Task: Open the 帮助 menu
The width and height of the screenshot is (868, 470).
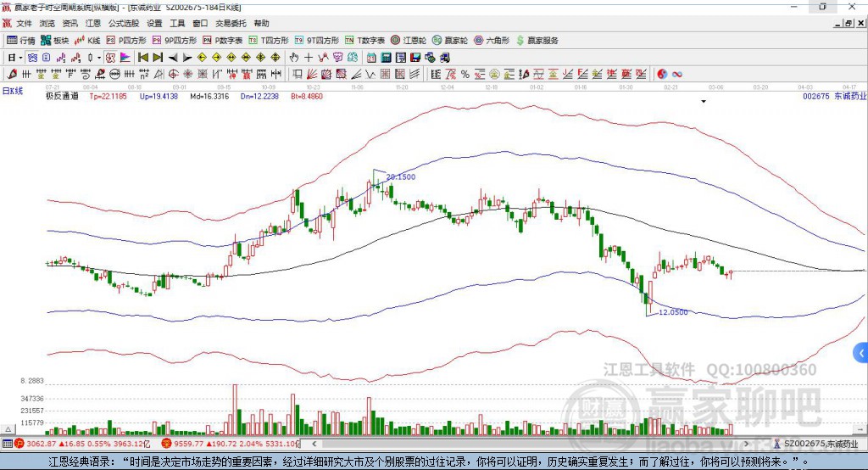Action: pos(261,23)
